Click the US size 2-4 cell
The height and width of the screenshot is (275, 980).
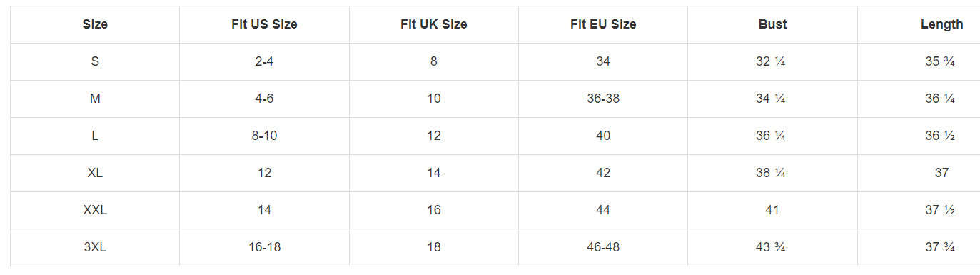[264, 61]
